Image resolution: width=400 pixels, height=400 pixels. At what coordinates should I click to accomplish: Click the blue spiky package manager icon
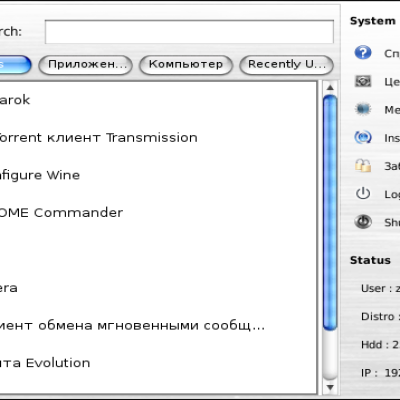coord(363,109)
